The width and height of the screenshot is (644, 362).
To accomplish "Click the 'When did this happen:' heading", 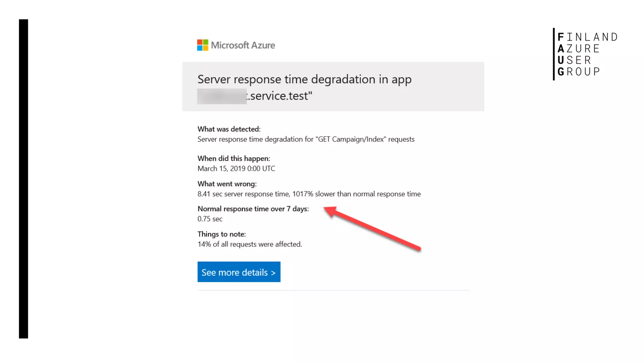I will 234,158.
